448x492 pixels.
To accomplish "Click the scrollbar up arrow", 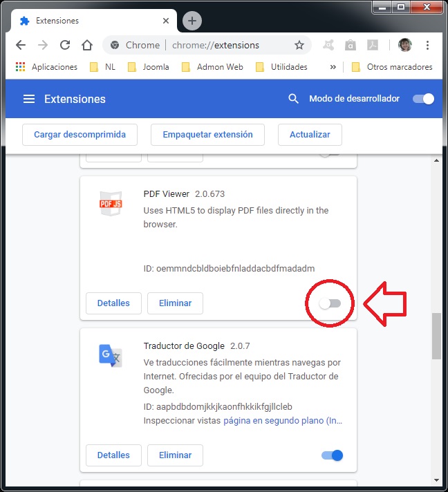I will point(436,160).
